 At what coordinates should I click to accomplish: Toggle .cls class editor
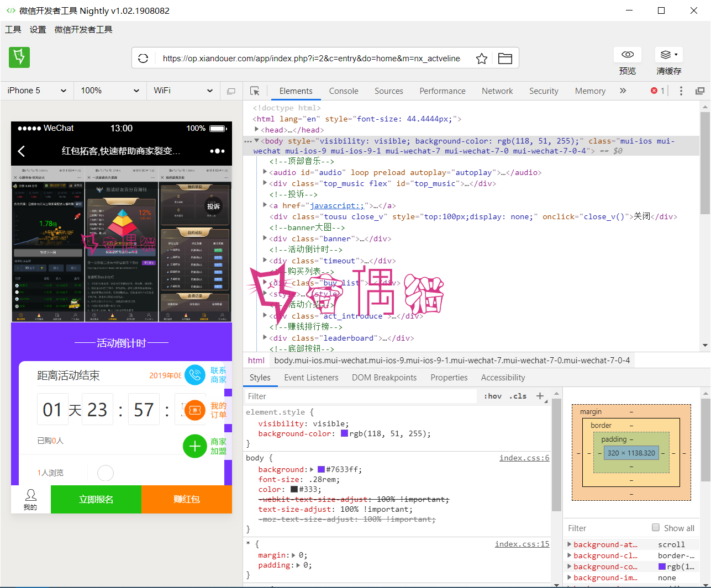518,396
